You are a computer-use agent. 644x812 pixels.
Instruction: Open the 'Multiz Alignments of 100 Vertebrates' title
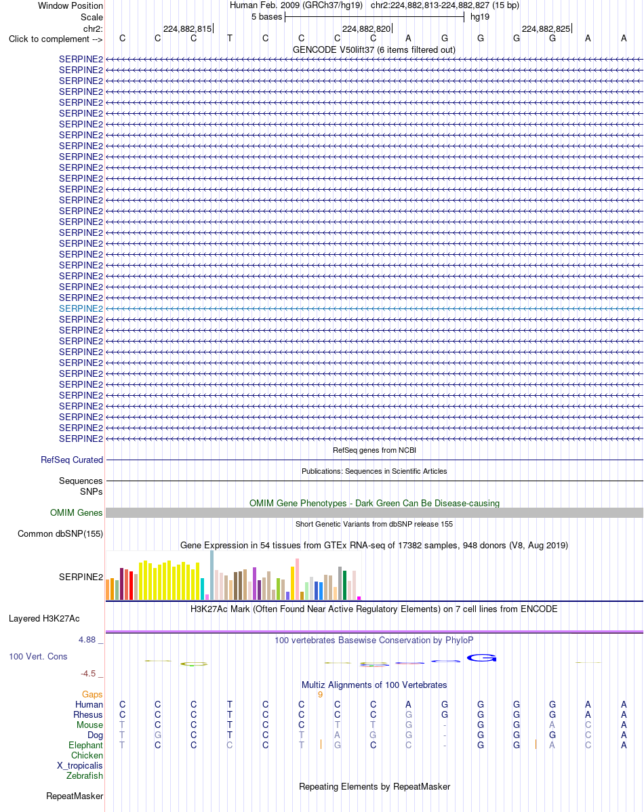374,685
